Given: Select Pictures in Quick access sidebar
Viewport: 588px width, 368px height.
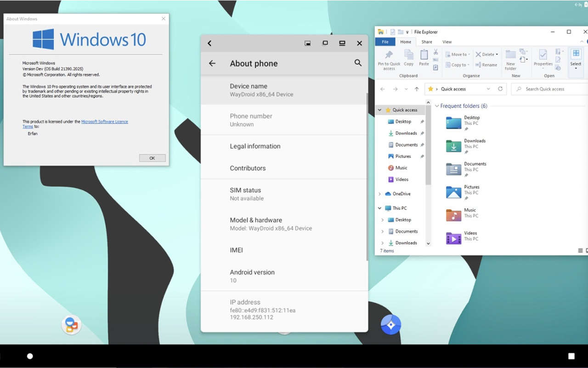Looking at the screenshot, I should pos(399,156).
